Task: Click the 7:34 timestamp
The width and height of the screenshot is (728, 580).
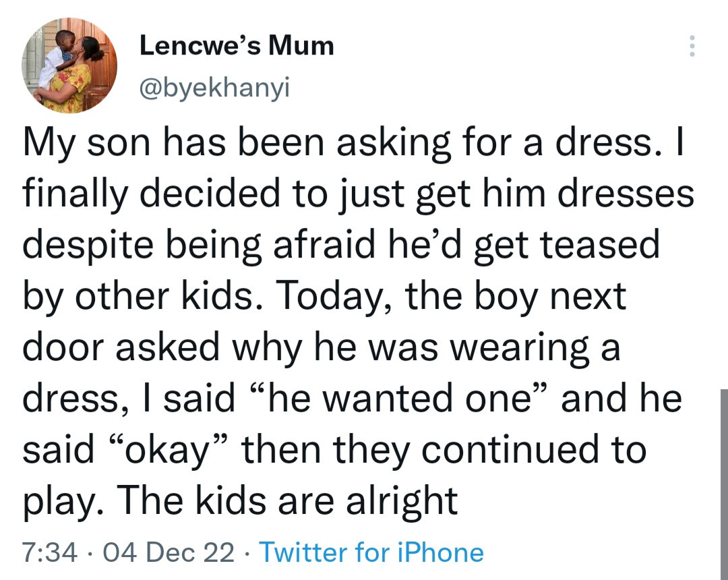Action: (x=50, y=552)
